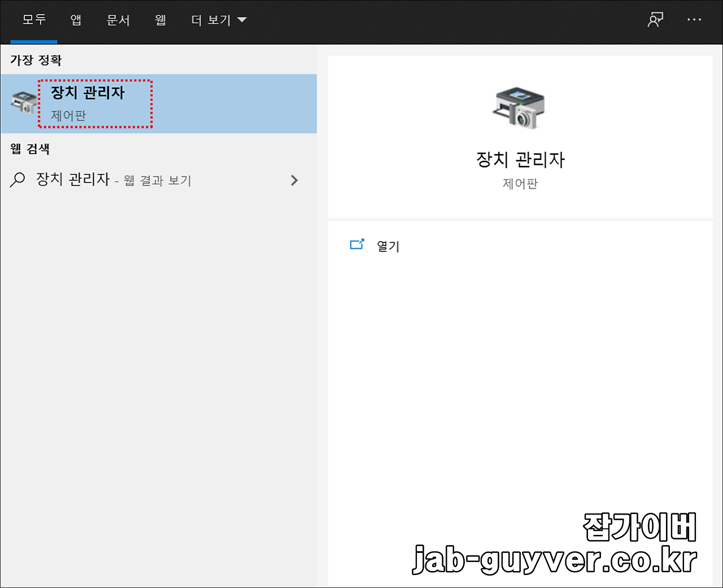Click the open-in-new-window icon beside 열기
Image resolution: width=723 pixels, height=588 pixels.
[357, 244]
